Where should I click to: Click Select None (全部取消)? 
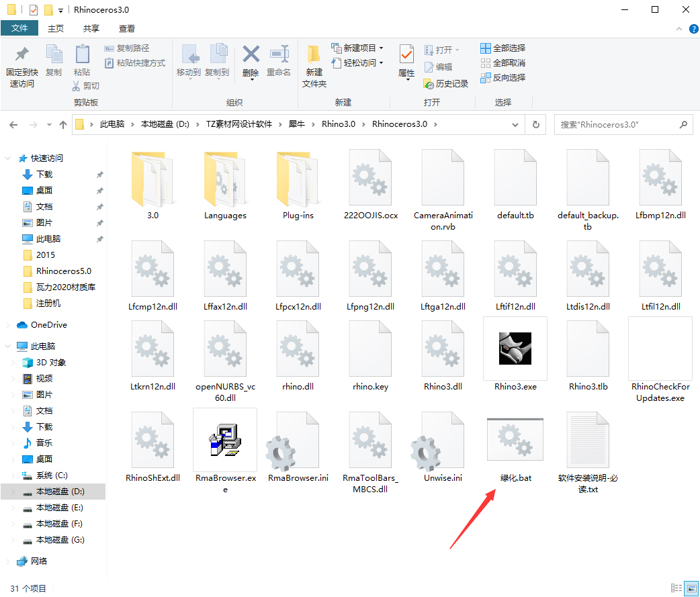click(x=502, y=63)
